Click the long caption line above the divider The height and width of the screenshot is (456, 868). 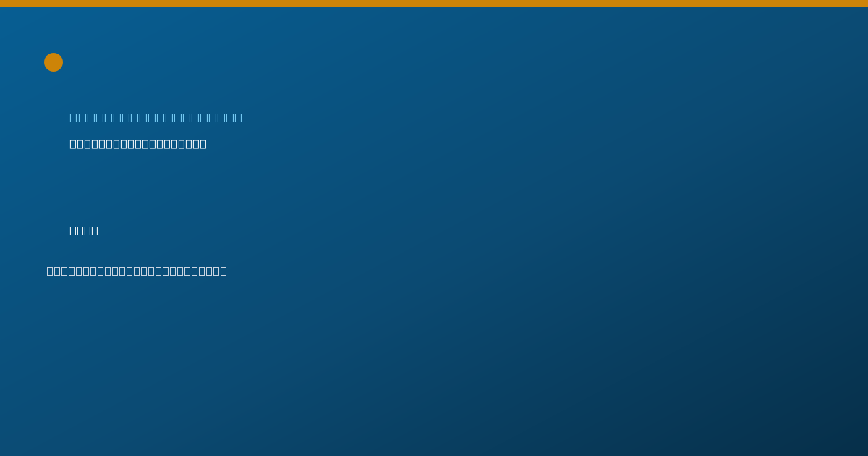[x=137, y=271]
